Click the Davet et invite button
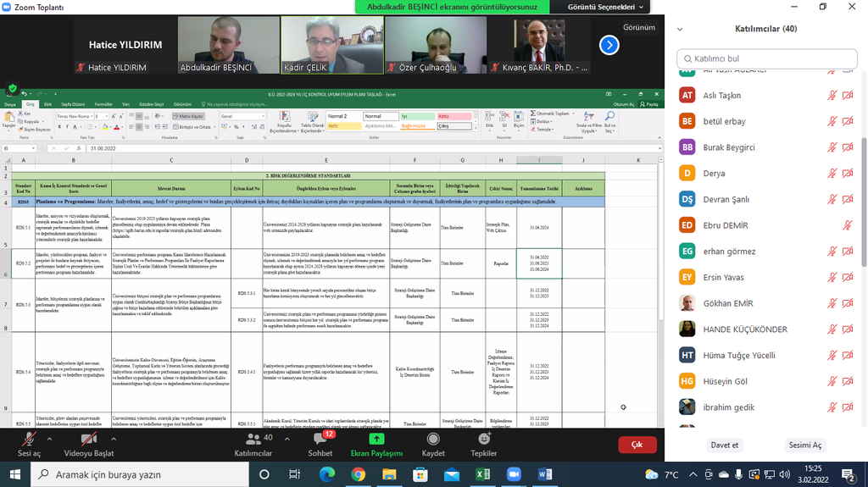The height and width of the screenshot is (487, 868). point(725,445)
